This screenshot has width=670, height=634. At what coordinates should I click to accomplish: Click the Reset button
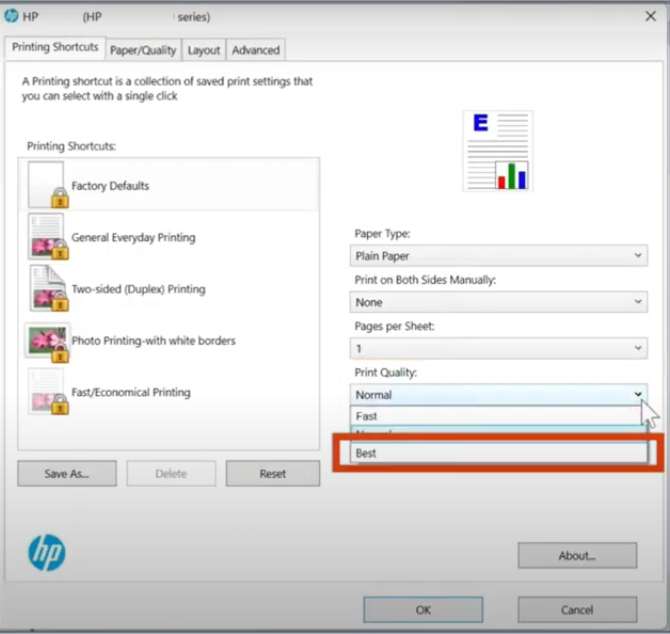point(273,473)
